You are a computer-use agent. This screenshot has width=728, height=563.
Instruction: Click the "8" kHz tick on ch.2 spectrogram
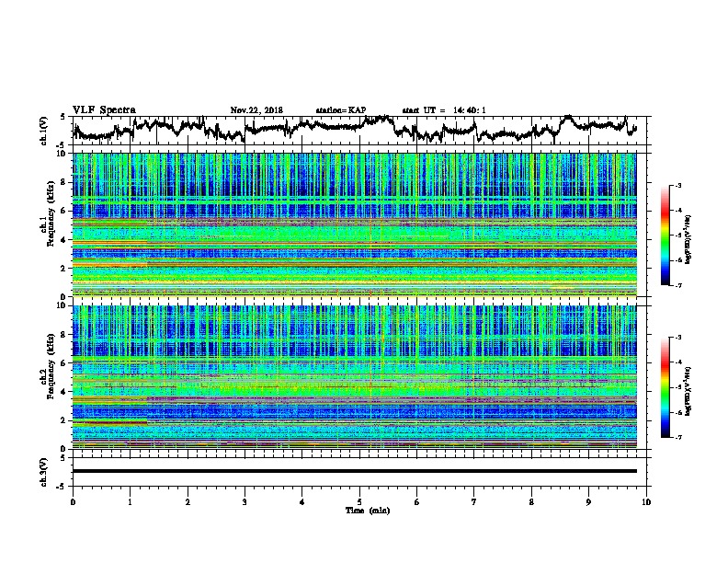pos(65,335)
